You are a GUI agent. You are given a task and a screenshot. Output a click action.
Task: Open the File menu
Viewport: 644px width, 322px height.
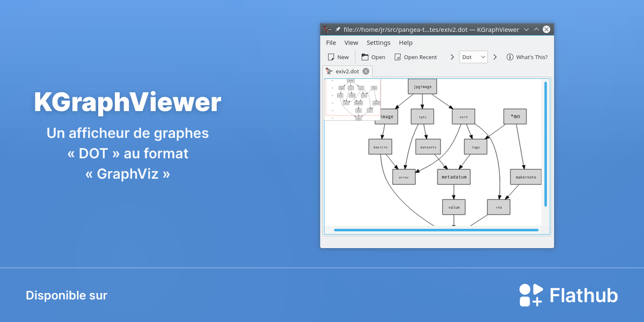point(331,43)
